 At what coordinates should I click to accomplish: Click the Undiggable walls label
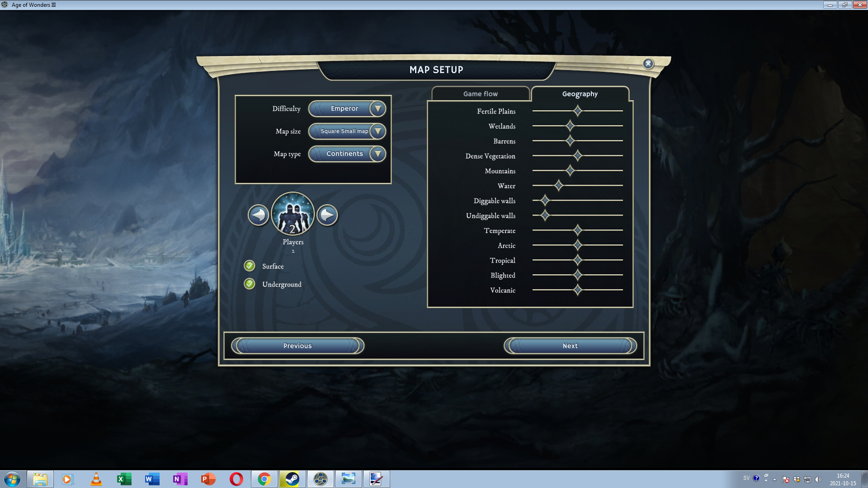[x=491, y=216]
